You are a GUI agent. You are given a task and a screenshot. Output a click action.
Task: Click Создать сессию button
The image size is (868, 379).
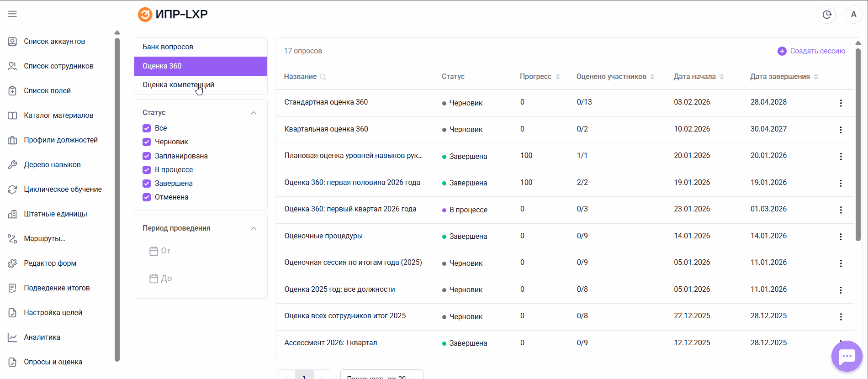[811, 51]
